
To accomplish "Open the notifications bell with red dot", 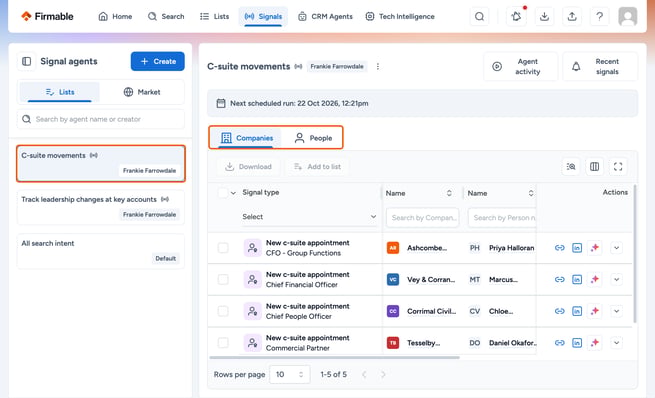I will (516, 16).
